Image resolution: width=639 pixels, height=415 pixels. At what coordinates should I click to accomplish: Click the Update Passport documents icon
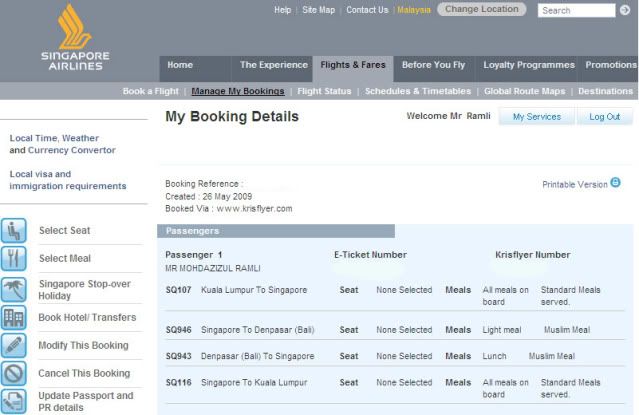13,401
